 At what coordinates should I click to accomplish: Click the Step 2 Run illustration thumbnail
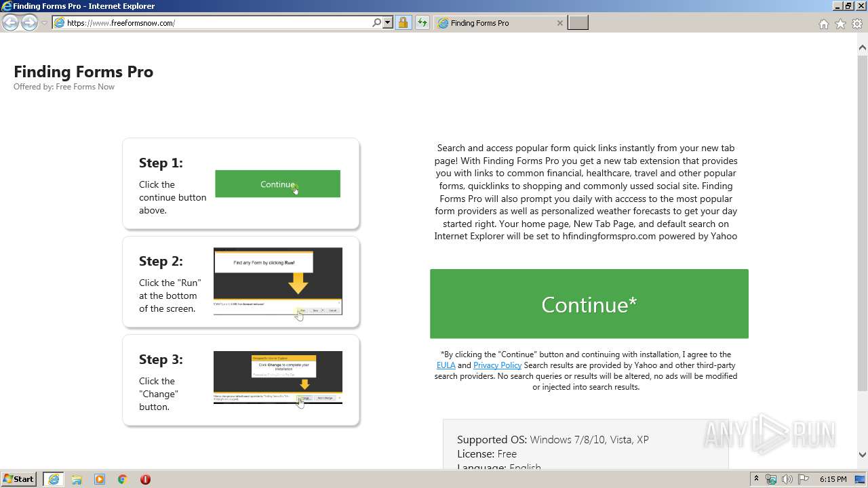click(x=278, y=281)
